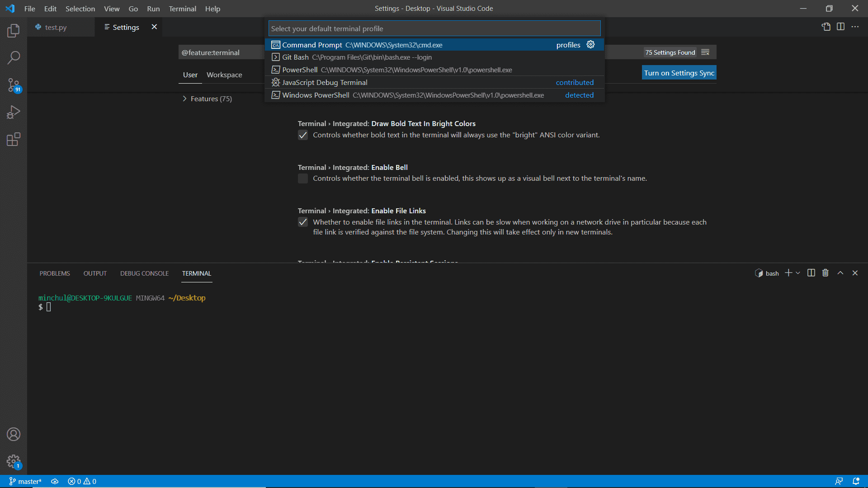
Task: Open the OUTPUT panel tab
Action: 95,273
